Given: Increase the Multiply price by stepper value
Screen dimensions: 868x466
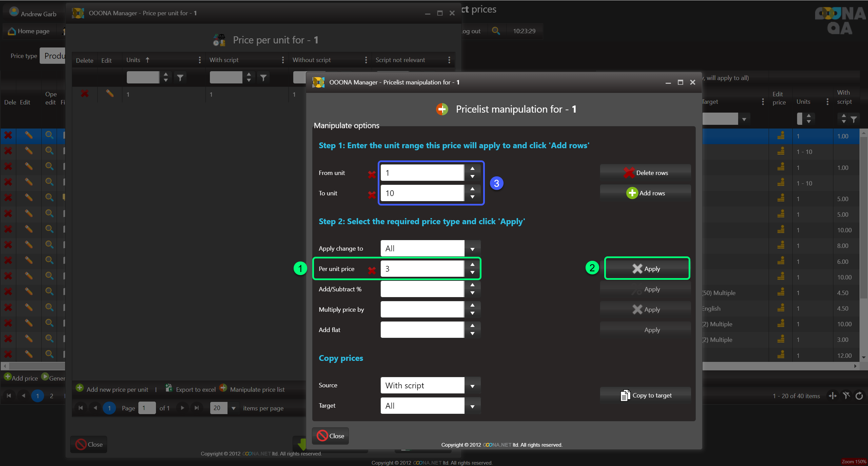Looking at the screenshot, I should click(472, 305).
